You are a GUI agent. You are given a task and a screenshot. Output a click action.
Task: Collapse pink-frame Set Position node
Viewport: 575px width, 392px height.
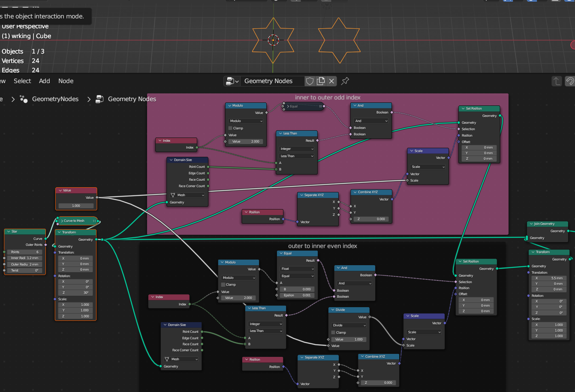tap(464, 108)
